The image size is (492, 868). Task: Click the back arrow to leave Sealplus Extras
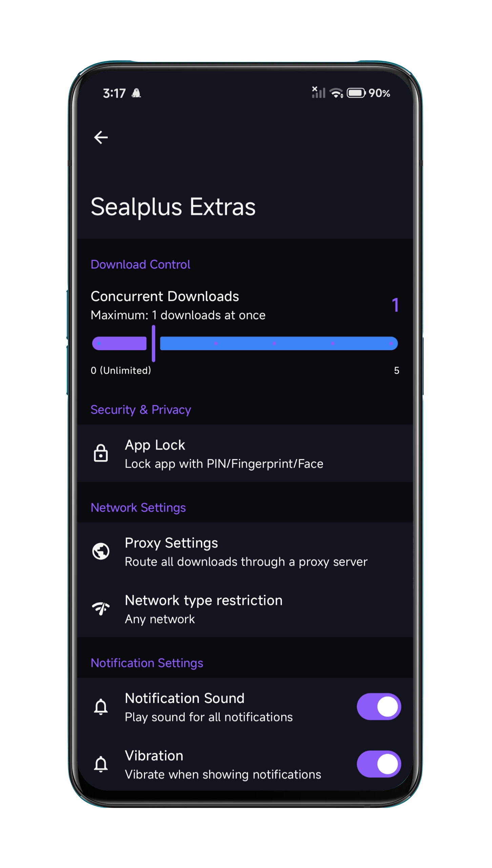[101, 137]
